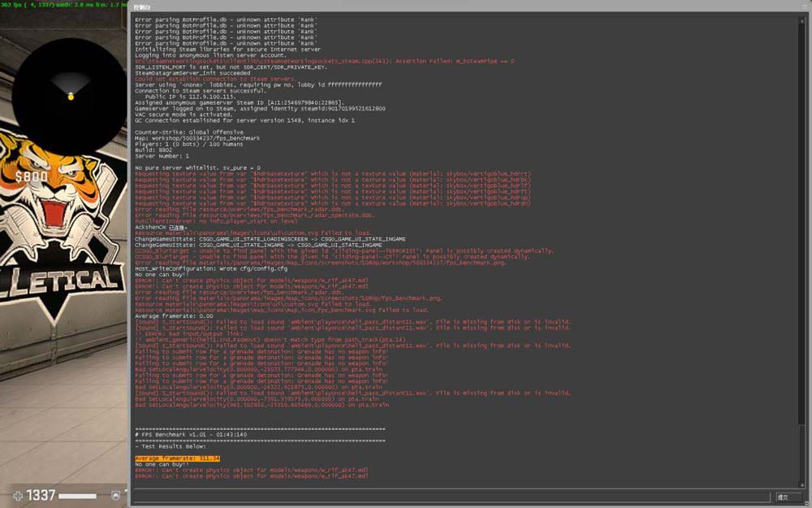Click 'Players: 1 (0 bots) / 100 humans'
Screen dimensions: 812x508
pyautogui.click(x=189, y=144)
